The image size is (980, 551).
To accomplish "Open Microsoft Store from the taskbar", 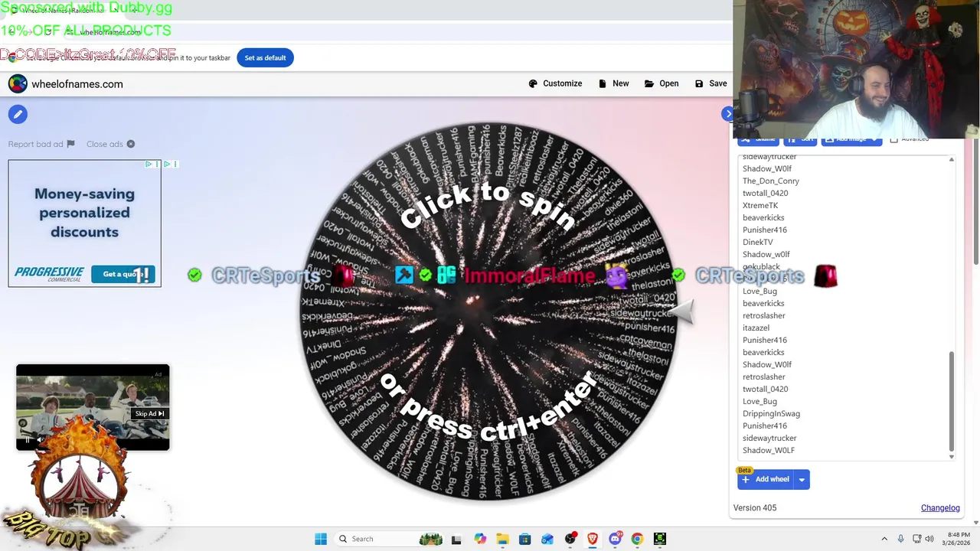I will click(x=524, y=539).
